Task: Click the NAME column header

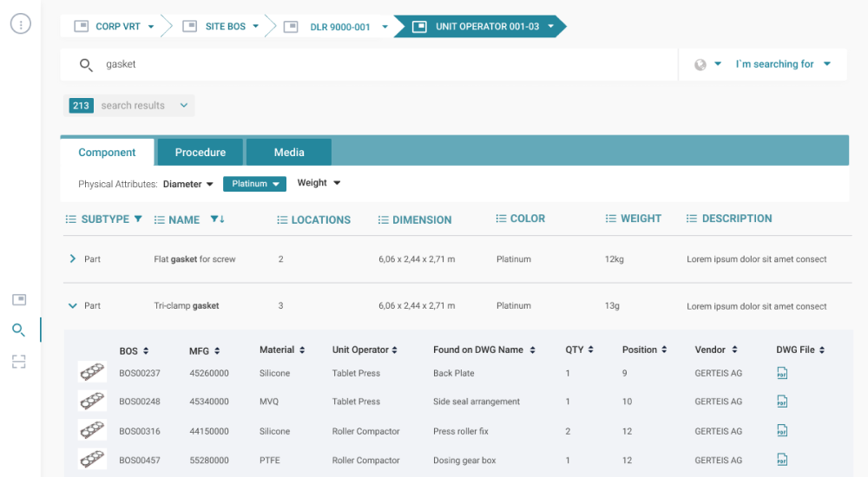Action: click(184, 219)
